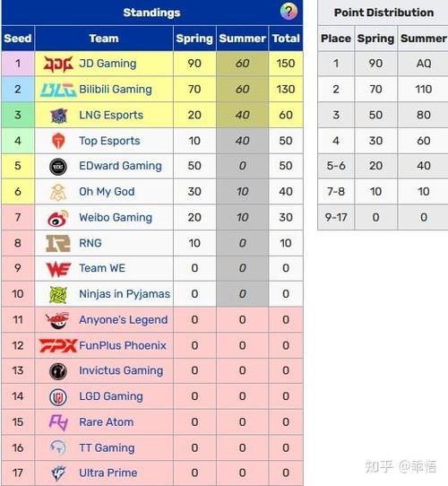
Task: Click the Point Distribution title
Action: pyautogui.click(x=383, y=13)
